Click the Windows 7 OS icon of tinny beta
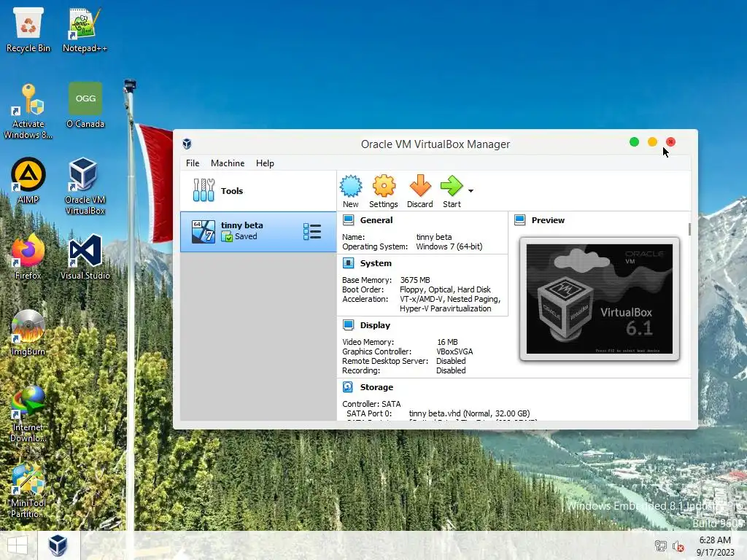 click(204, 231)
